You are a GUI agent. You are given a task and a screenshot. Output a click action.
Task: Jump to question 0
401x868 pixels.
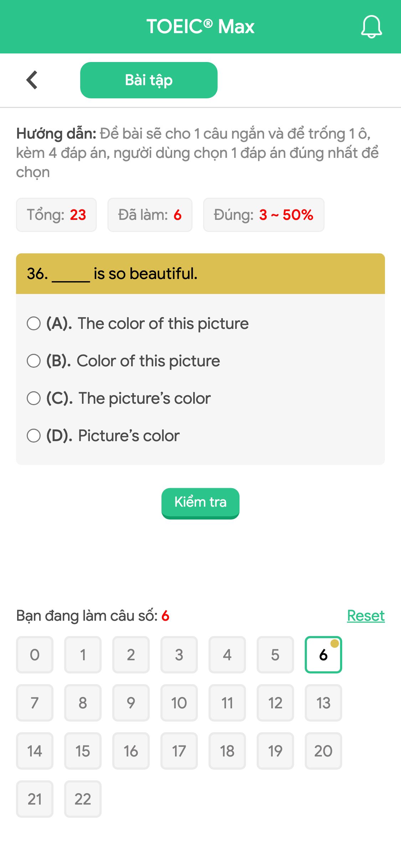pyautogui.click(x=35, y=655)
